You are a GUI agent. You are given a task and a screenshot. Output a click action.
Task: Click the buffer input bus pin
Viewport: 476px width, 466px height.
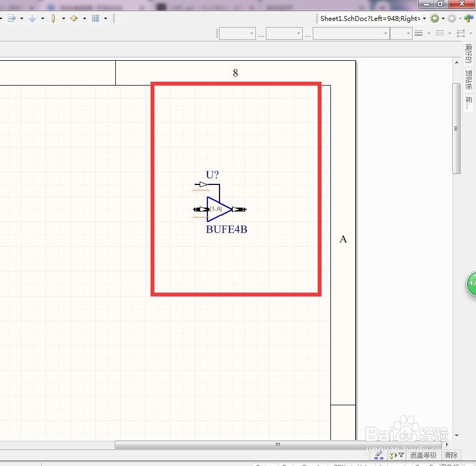(201, 209)
